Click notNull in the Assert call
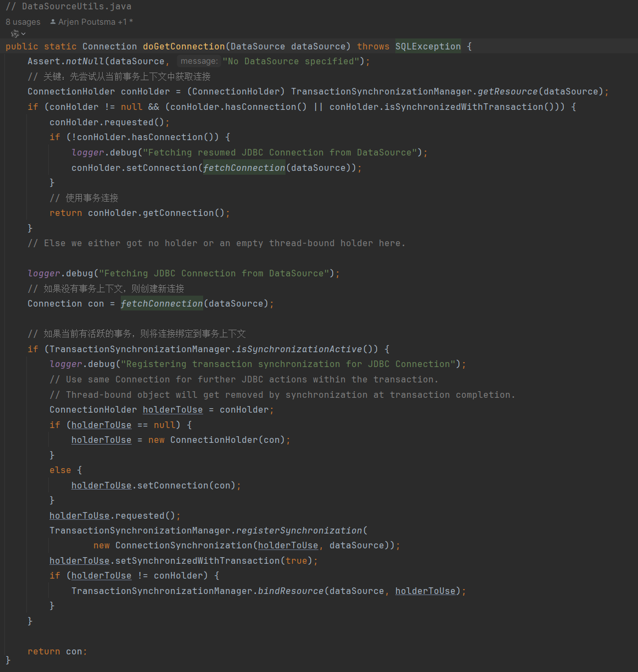Screen dimensions: 638x672 coord(85,62)
